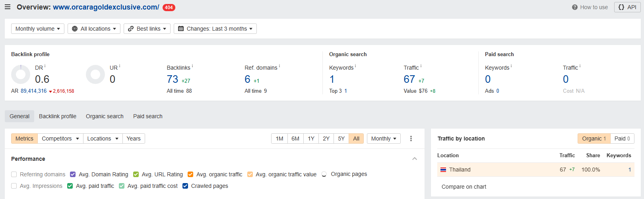Uncheck Avg. Domain Rating checkbox
Image resolution: width=644 pixels, height=199 pixels.
[73, 174]
